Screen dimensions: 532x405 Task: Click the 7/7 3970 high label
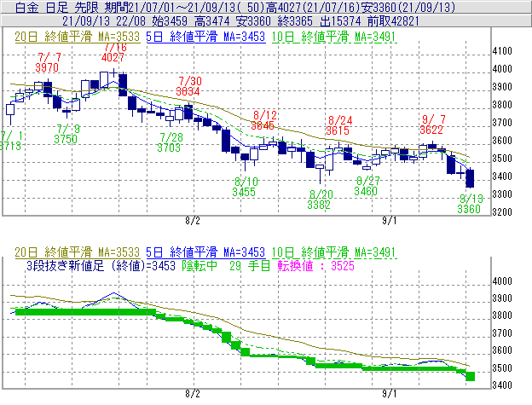tap(48, 62)
